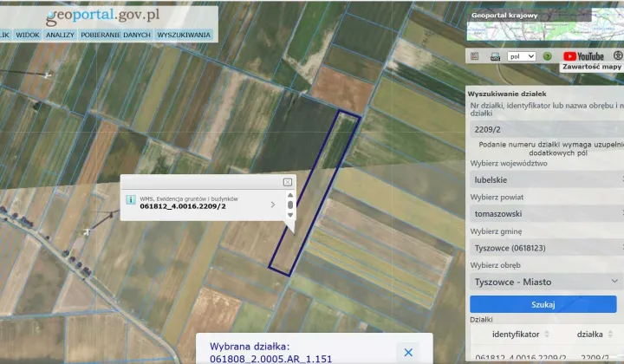Click the popup scrollbar down arrow
Screen dimensions: 624x364
tap(290, 215)
